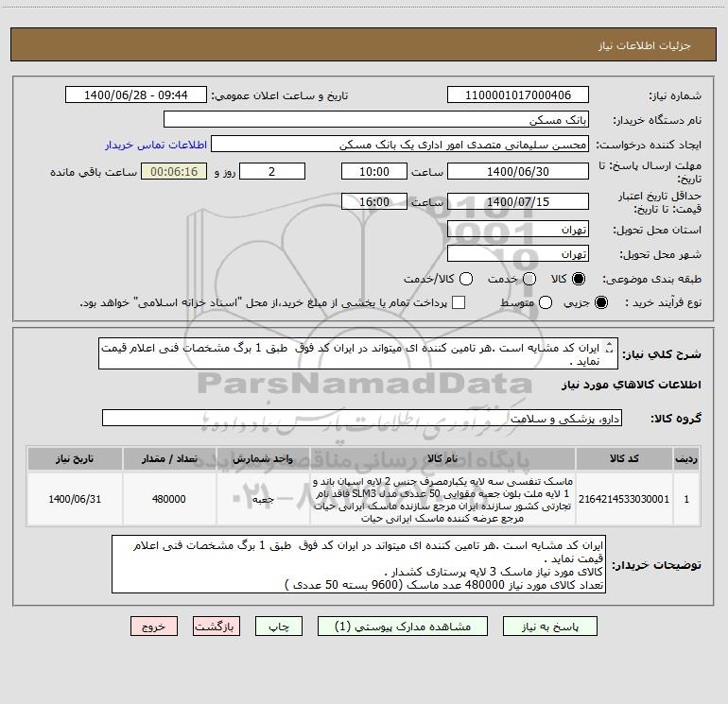Click need date cell 1400/06/31
728x704 pixels.
[x=75, y=499]
